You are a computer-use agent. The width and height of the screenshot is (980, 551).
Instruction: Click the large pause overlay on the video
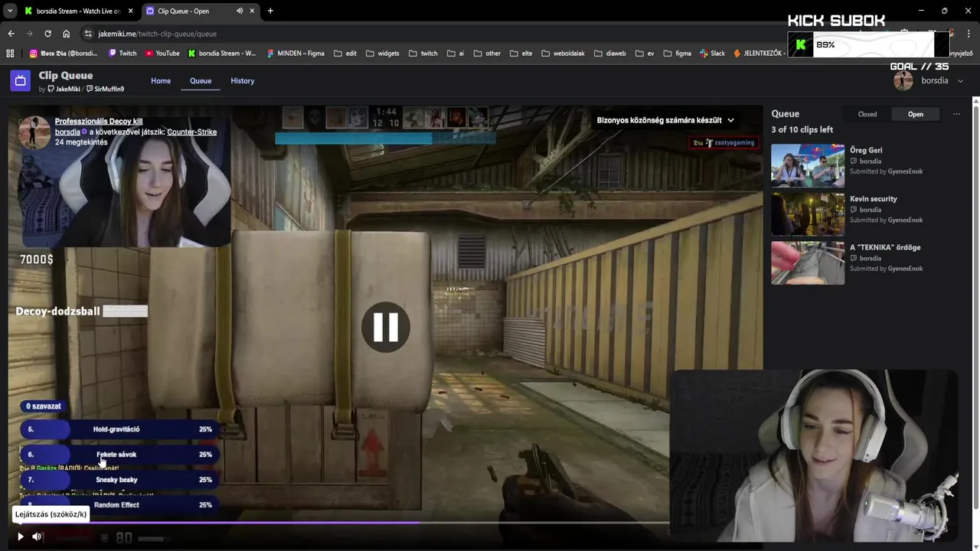(x=386, y=327)
